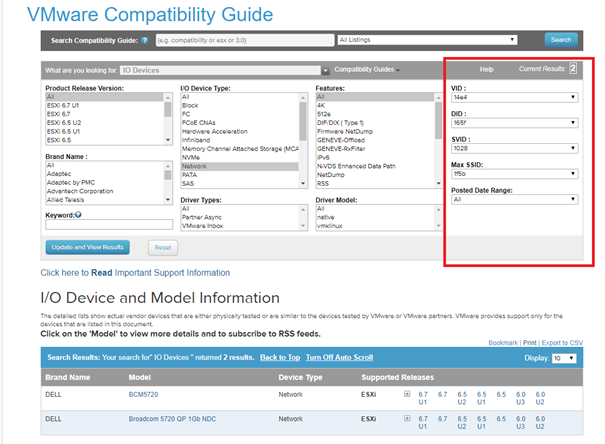Click the help question mark icon beside Search Compatibility Guide

[x=145, y=41]
